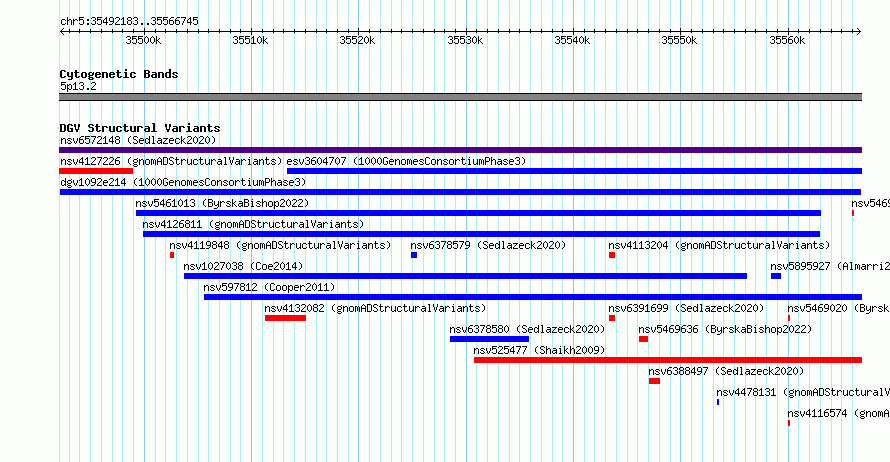Viewport: 890px width, 462px height.
Task: Click the nsv6572148 (Sedlazeck2020) label
Action: (x=138, y=140)
